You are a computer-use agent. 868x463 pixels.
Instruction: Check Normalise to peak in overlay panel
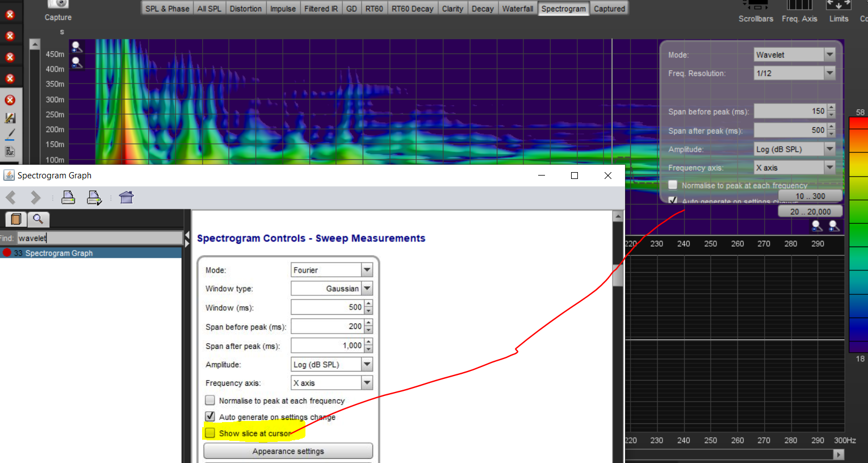(673, 185)
